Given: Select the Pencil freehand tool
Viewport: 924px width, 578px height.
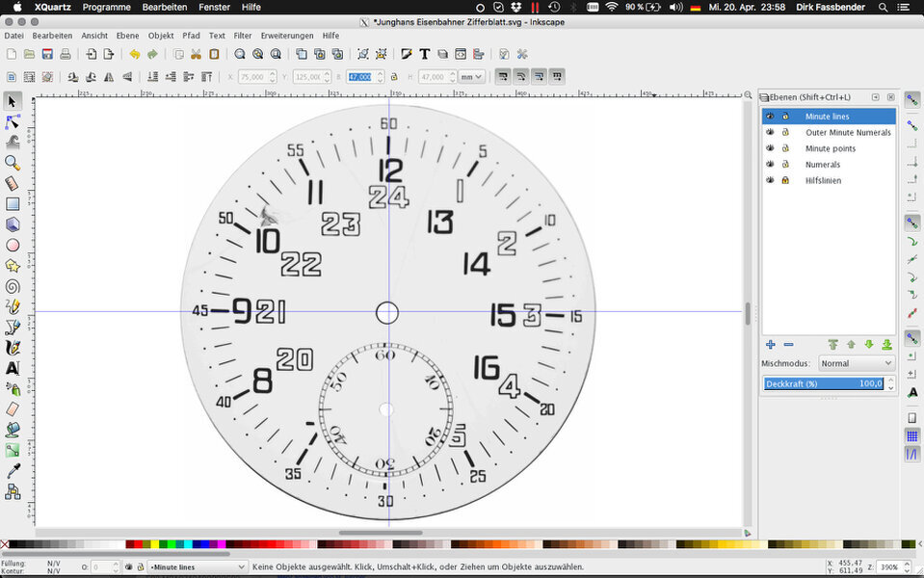Looking at the screenshot, I should click(x=13, y=307).
